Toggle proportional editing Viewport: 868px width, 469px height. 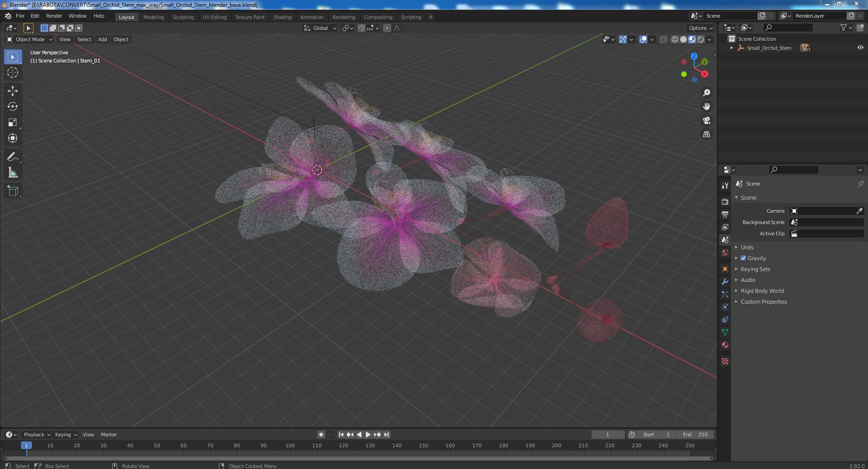(387, 28)
